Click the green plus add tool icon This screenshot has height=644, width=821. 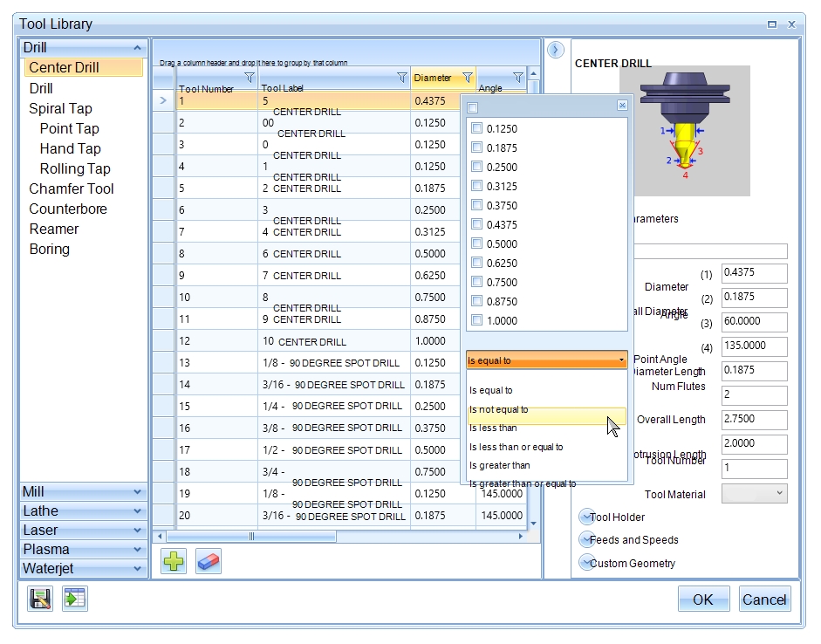(x=174, y=560)
